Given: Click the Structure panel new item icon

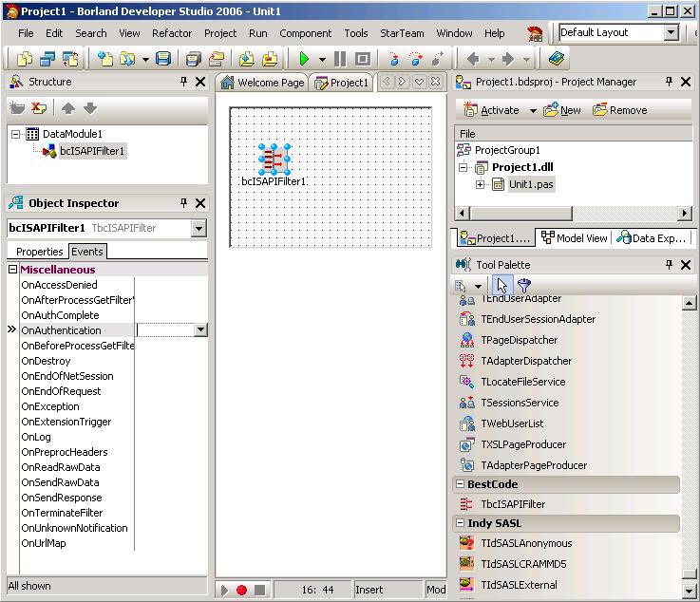Looking at the screenshot, I should pyautogui.click(x=17, y=108).
